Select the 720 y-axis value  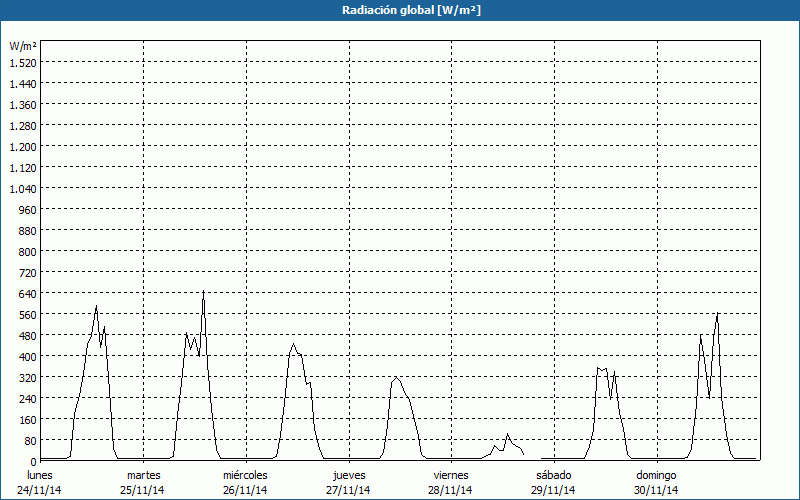30,273
